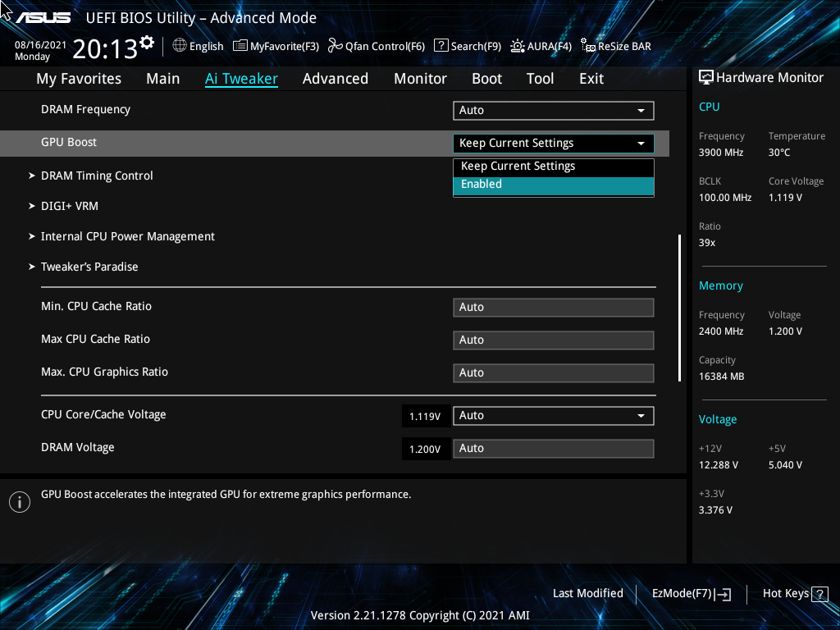Click the CPU Core/Cache Voltage label
The height and width of the screenshot is (630, 840).
pyautogui.click(x=103, y=414)
